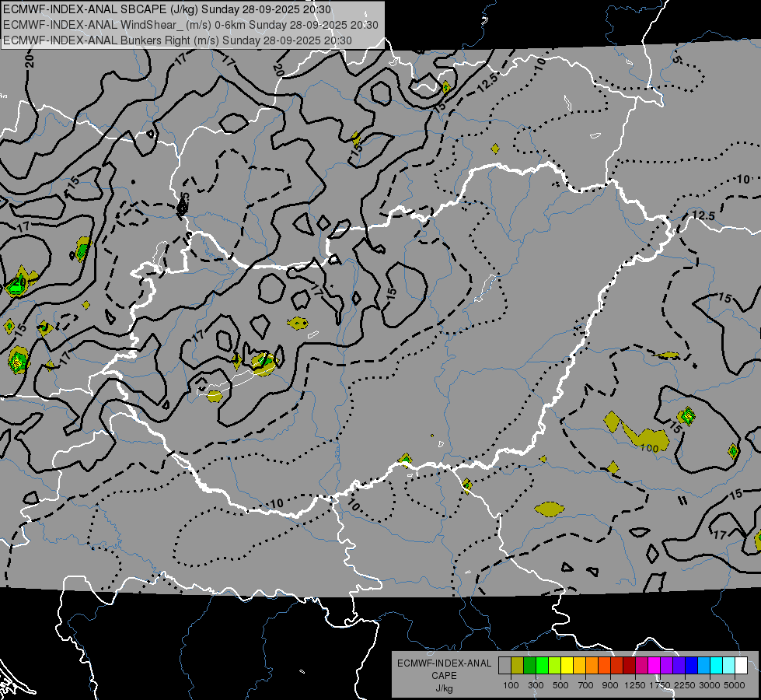This screenshot has width=761, height=700.
Task: Click the Bunkers Right title line
Action: click(x=178, y=40)
